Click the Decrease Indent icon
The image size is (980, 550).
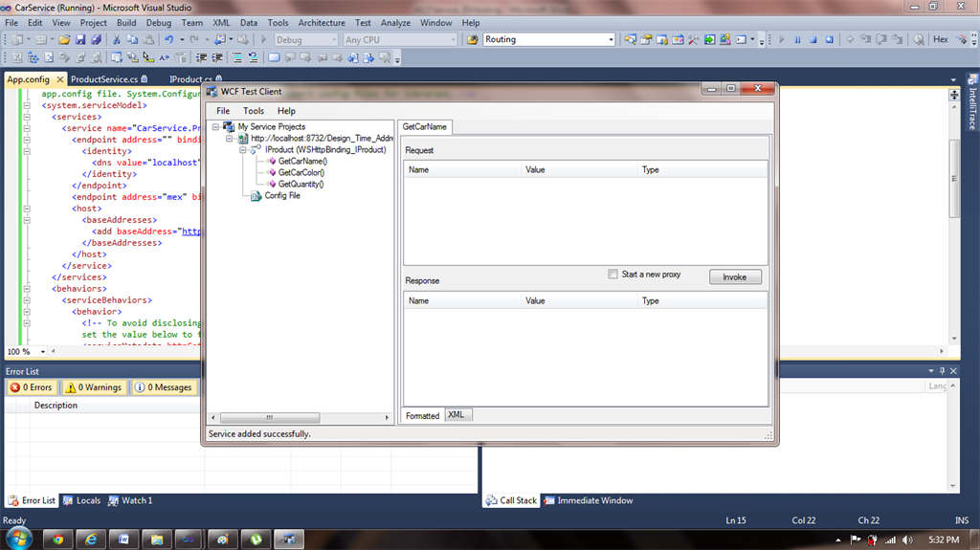tap(201, 57)
